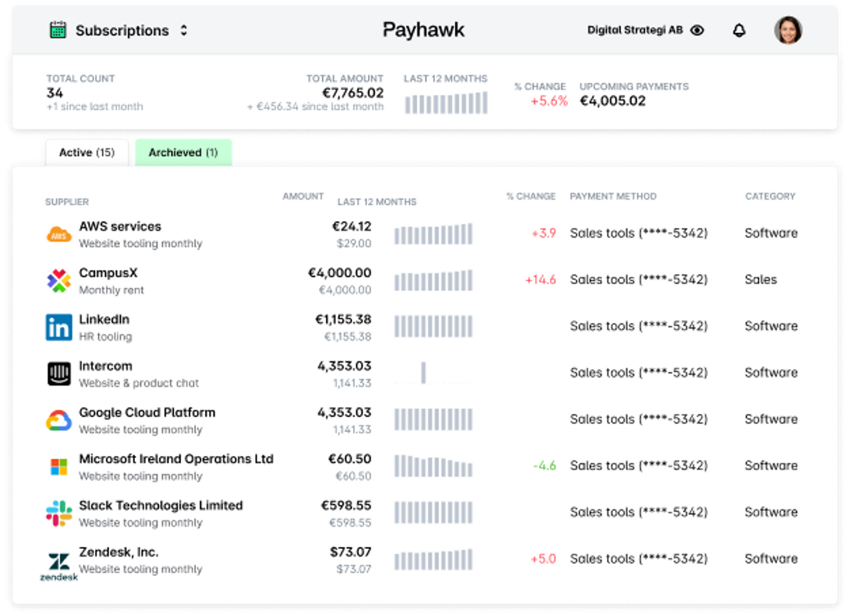Switch to the Active (15) tab
This screenshot has height=616, width=850.
coord(87,152)
